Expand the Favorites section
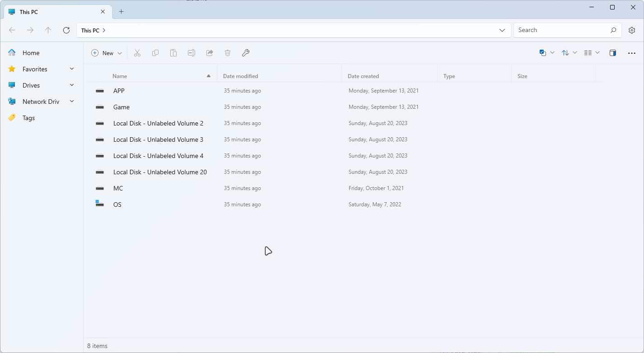 coord(72,69)
